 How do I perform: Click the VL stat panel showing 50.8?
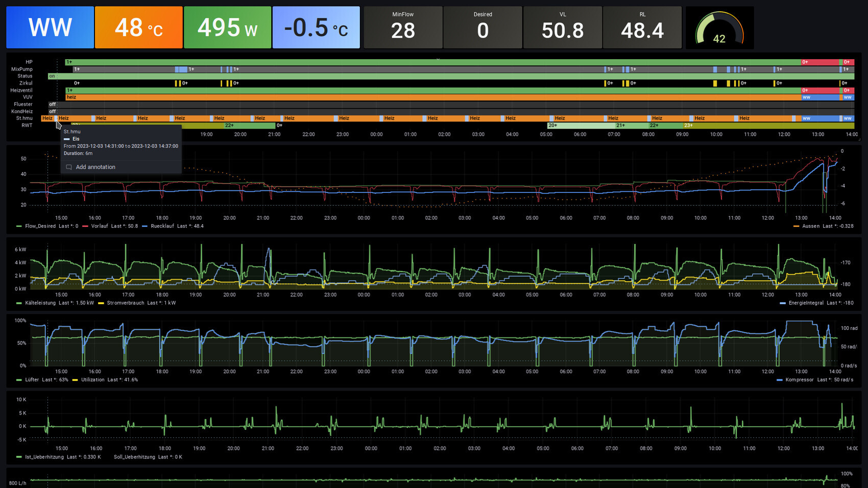562,28
